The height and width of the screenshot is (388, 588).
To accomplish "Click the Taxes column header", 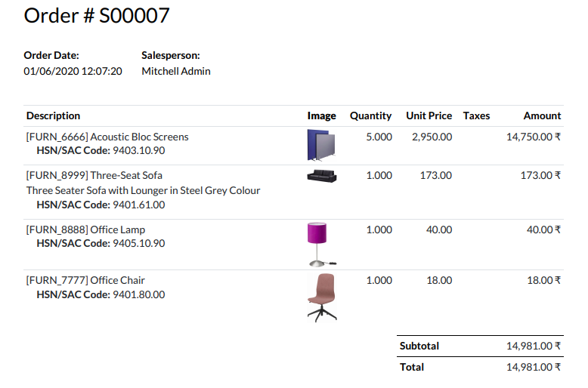I will point(476,115).
